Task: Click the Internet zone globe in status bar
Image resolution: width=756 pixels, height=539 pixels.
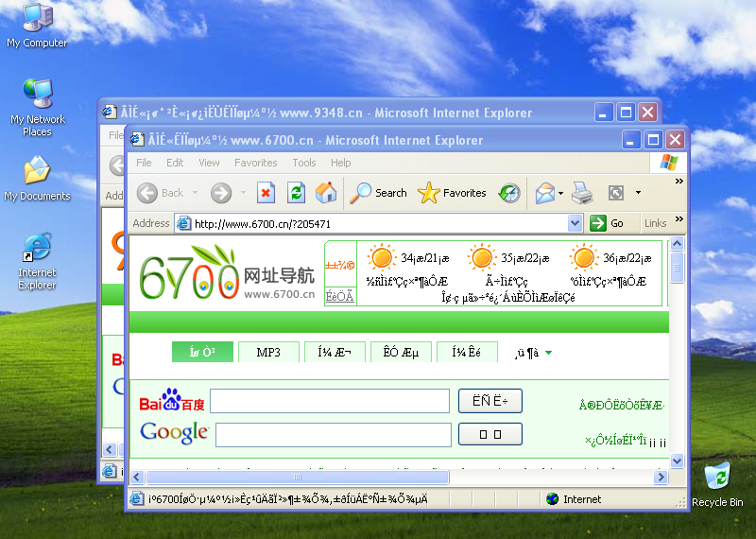Action: coord(552,499)
